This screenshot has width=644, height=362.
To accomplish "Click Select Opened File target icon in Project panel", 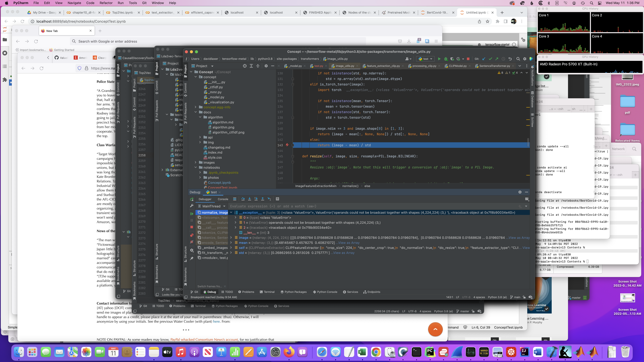I will click(x=245, y=66).
